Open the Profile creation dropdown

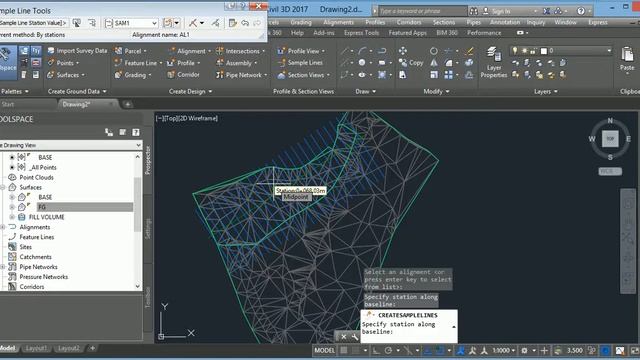coord(184,63)
